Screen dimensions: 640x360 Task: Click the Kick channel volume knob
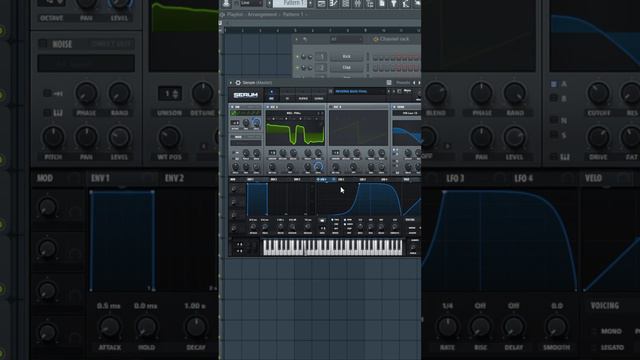point(310,57)
